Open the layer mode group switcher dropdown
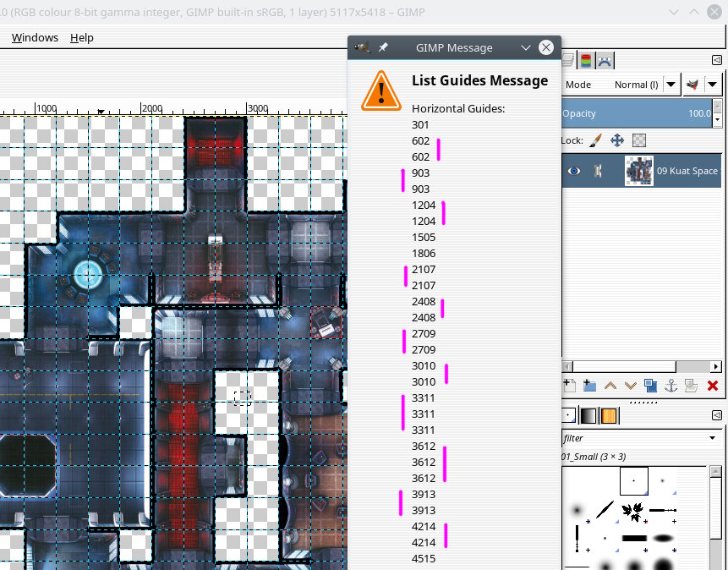Image resolution: width=728 pixels, height=570 pixels. click(702, 85)
